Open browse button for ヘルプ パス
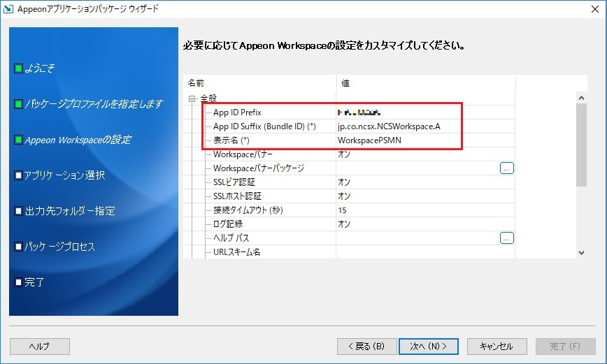607x364 pixels. click(507, 238)
